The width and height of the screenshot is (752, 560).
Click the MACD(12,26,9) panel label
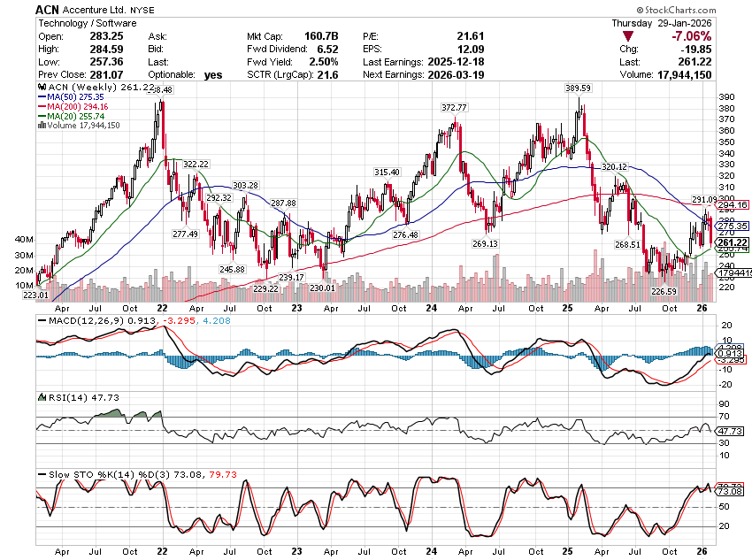pyautogui.click(x=76, y=318)
